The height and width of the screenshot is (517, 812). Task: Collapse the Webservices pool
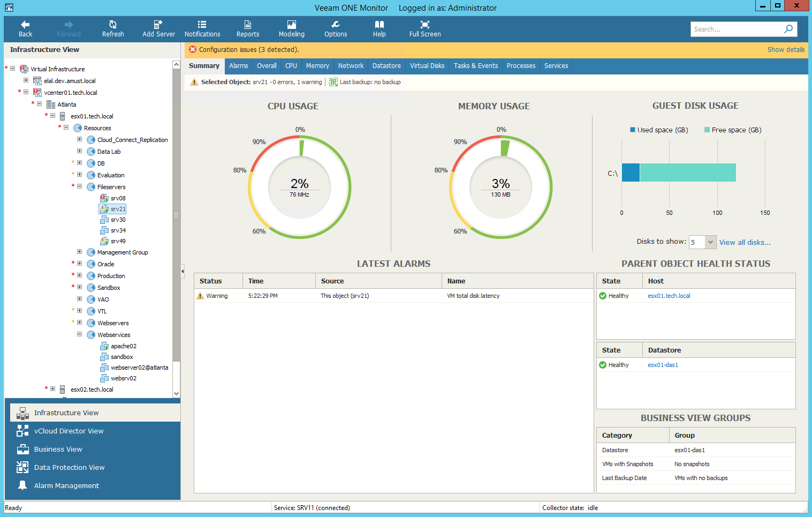(x=79, y=334)
